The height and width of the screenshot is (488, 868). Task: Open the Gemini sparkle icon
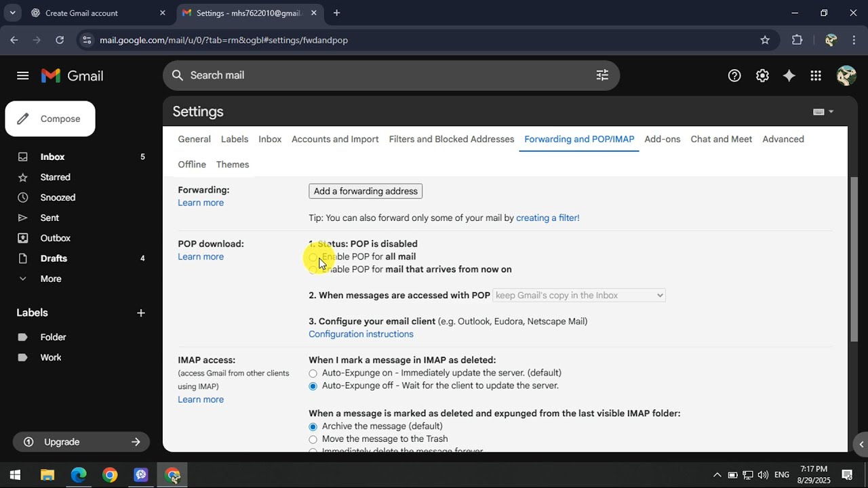789,76
